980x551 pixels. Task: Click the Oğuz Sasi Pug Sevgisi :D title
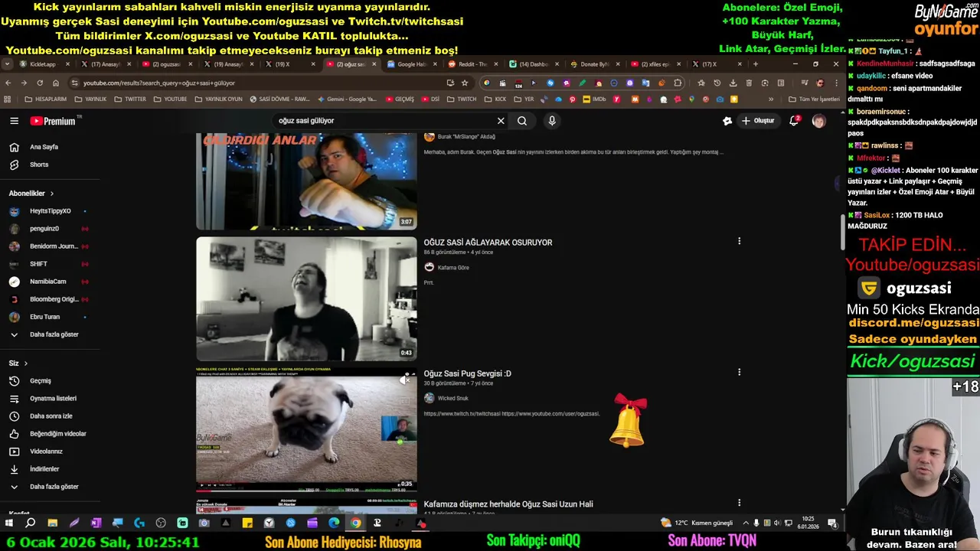coord(467,373)
